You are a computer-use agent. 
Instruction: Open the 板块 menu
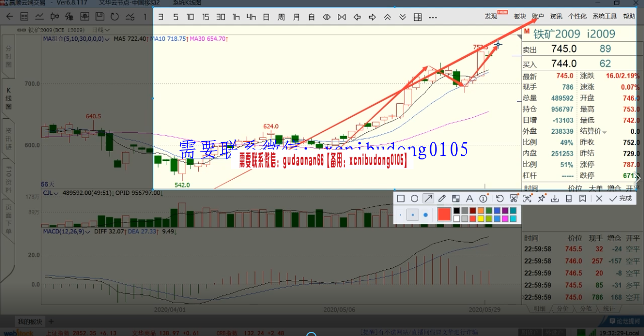click(x=520, y=17)
